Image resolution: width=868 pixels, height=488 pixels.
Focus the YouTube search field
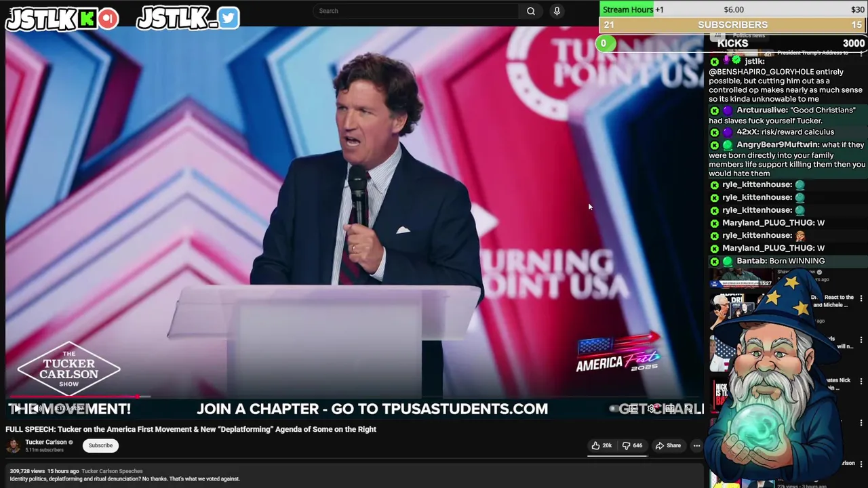[x=417, y=11]
